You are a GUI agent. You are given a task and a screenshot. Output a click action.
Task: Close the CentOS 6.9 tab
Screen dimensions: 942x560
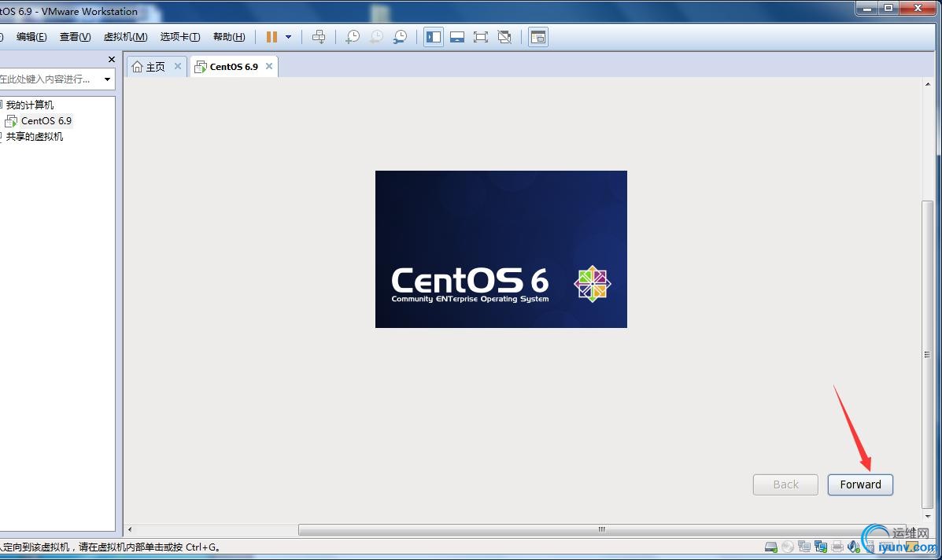point(269,66)
